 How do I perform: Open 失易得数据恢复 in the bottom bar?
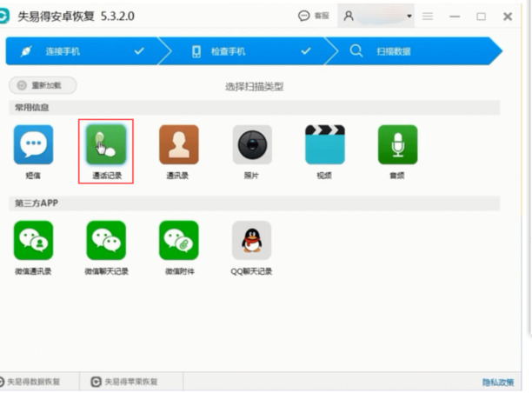click(x=30, y=382)
